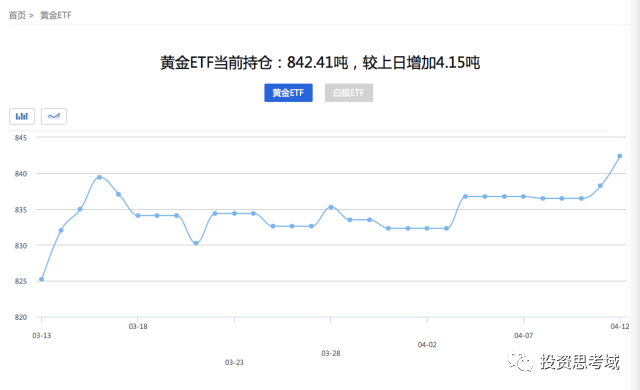Open the 首页 breadcrumb link
The height and width of the screenshot is (390, 640).
(x=17, y=16)
